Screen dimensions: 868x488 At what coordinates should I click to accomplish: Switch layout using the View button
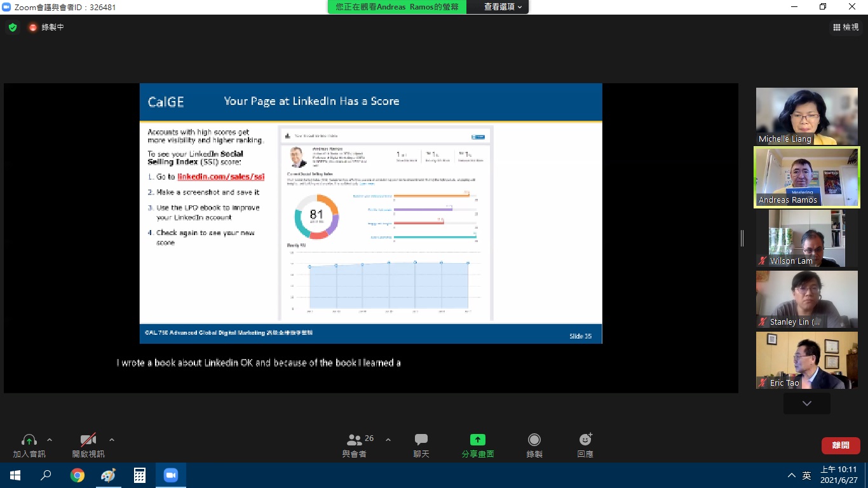coord(846,27)
